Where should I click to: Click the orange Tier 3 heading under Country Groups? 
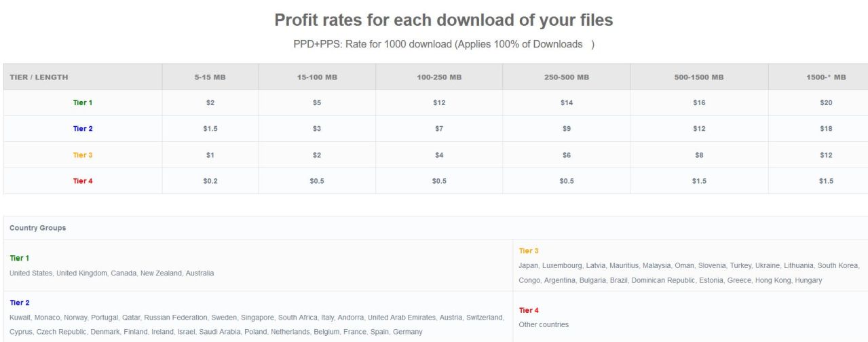click(529, 251)
